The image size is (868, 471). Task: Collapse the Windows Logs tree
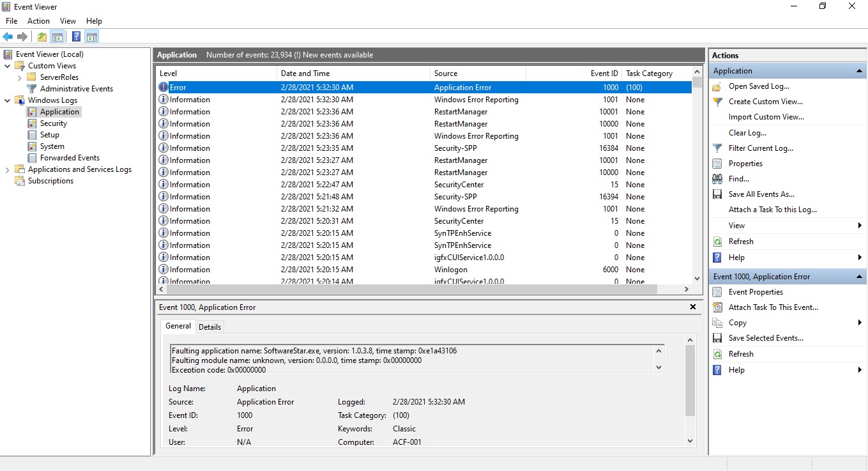(7, 100)
